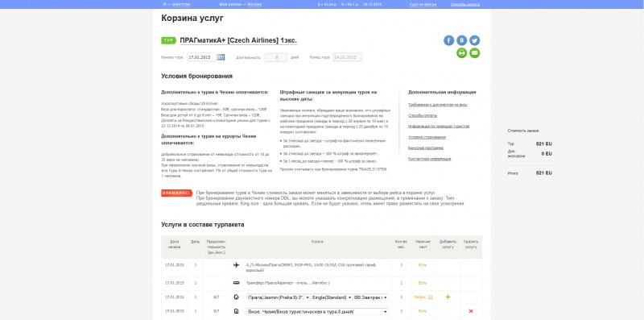Screen dimensions: 644x320
Task: Click the orange request info icon in the hotel row
Action: (x=431, y=297)
